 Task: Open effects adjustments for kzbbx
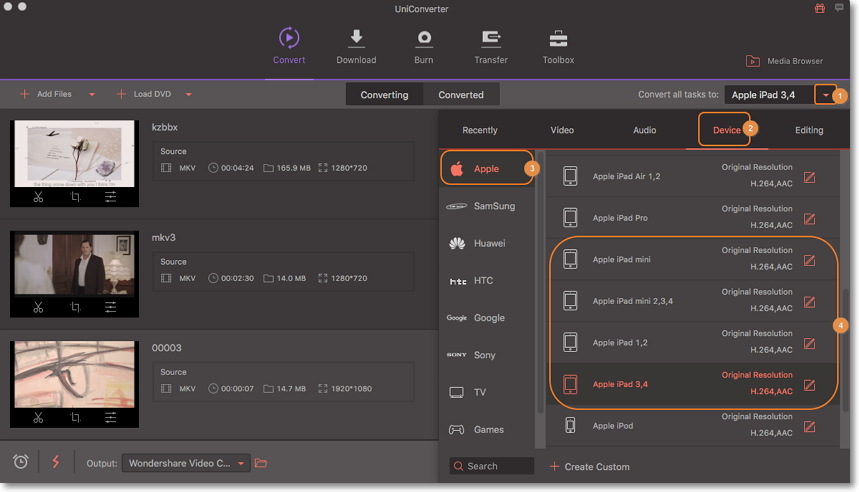pyautogui.click(x=111, y=197)
